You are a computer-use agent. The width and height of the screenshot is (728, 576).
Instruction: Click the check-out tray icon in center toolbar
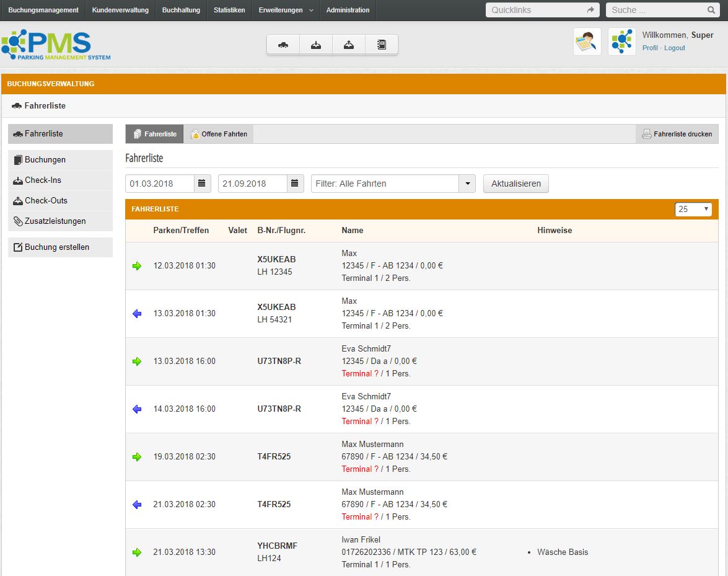point(349,45)
